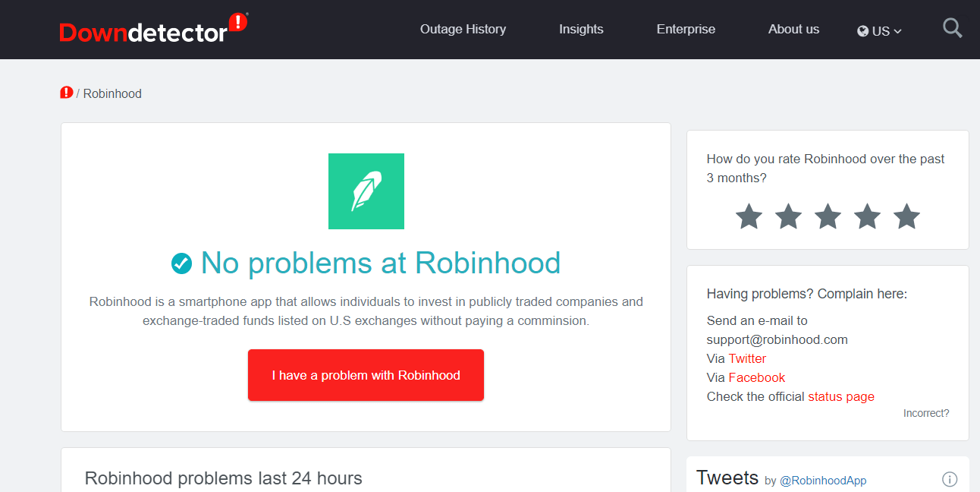Click the globe icon beside US
980x492 pixels.
pos(862,31)
